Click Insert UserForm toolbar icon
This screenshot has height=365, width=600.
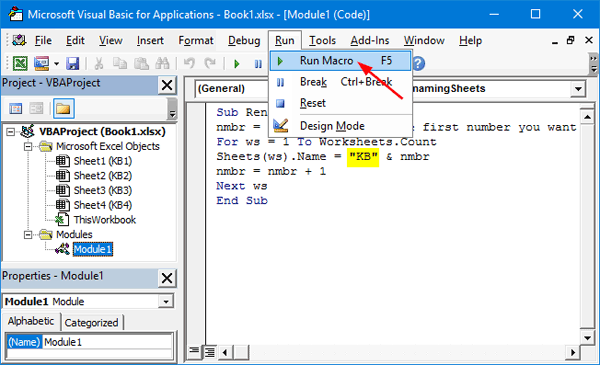[x=41, y=63]
